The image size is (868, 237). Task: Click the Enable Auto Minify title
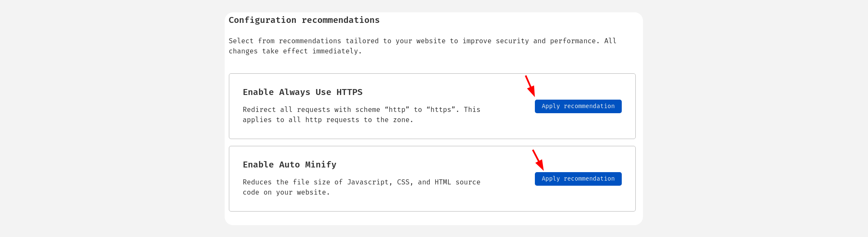tap(289, 165)
